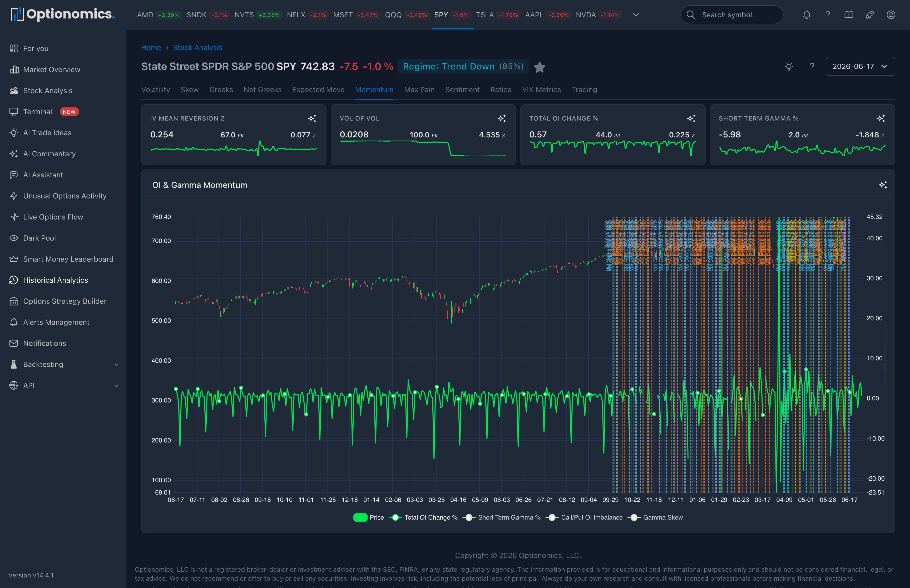Click the Optionomics logo

(x=63, y=14)
